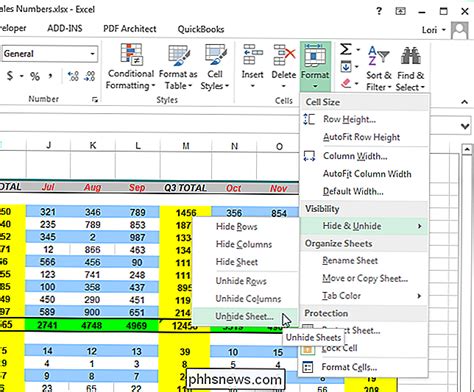Image resolution: width=474 pixels, height=392 pixels.
Task: Select Hide Sheet option
Action: [x=237, y=262]
